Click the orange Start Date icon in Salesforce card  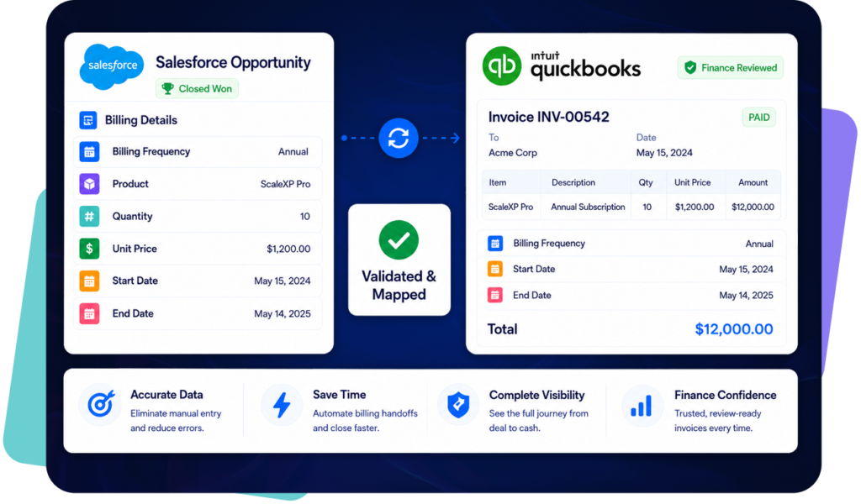tap(89, 281)
